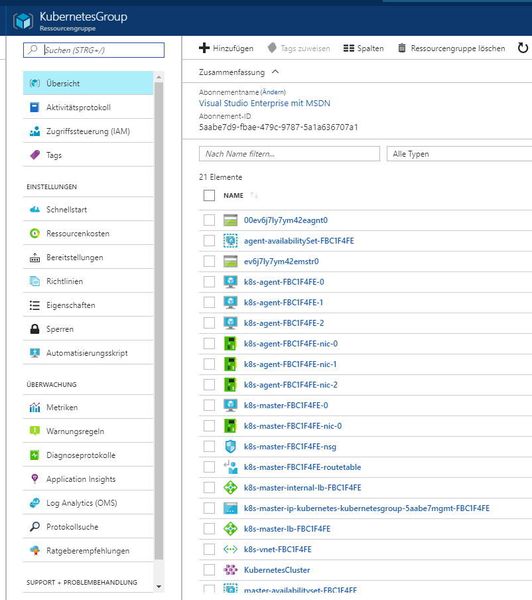Click Ressourcengruppe löschen button
This screenshot has height=600, width=532.
point(452,48)
